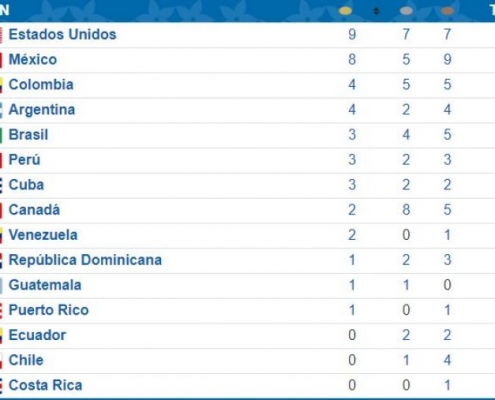The height and width of the screenshot is (400, 495).
Task: Open the Estados Unidos country link
Action: [62, 34]
